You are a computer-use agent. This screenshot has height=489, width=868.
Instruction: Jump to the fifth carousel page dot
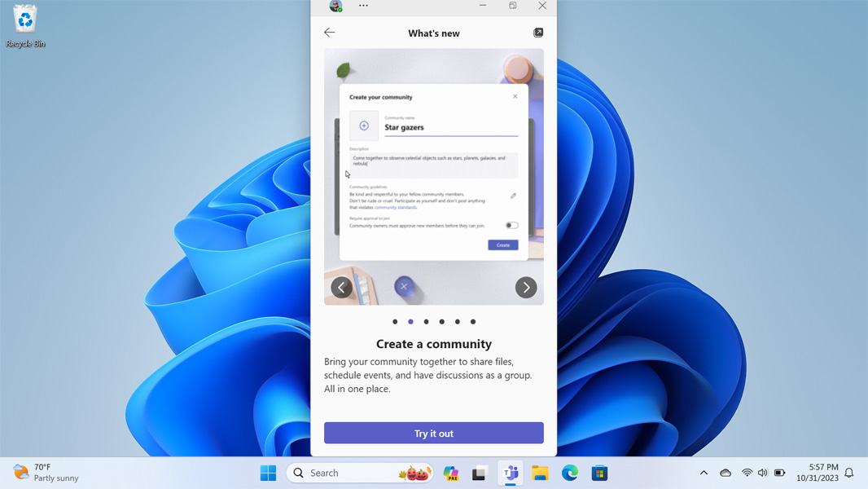click(458, 322)
